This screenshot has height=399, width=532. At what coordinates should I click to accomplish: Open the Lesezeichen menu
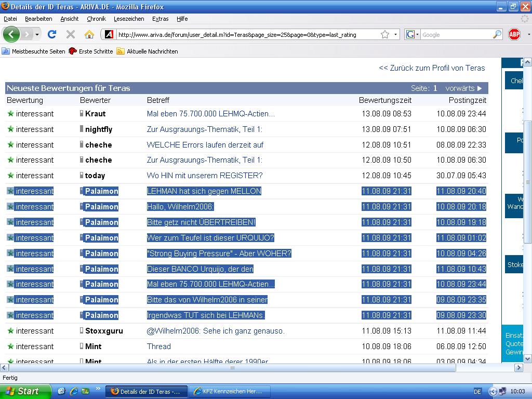(x=129, y=19)
